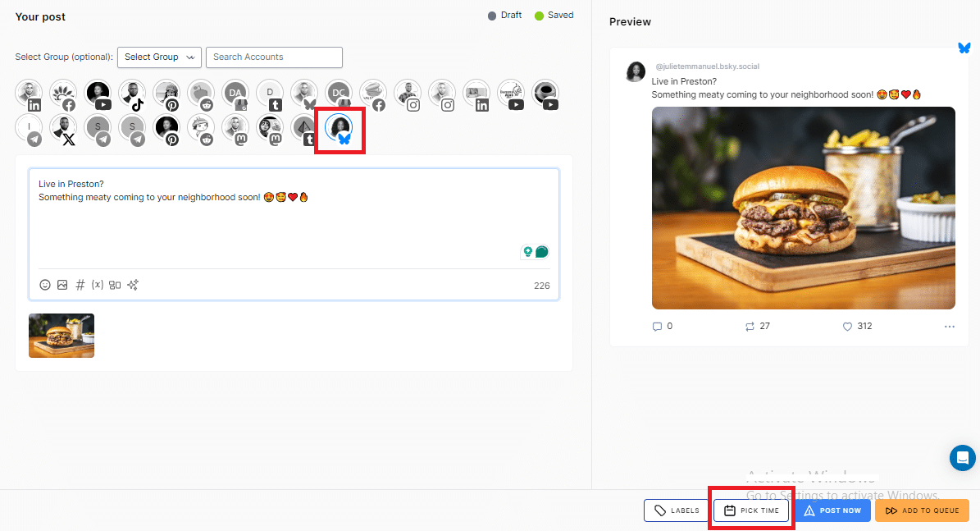Click the ADD TO QUEUE button
980x531 pixels.
[x=922, y=510]
